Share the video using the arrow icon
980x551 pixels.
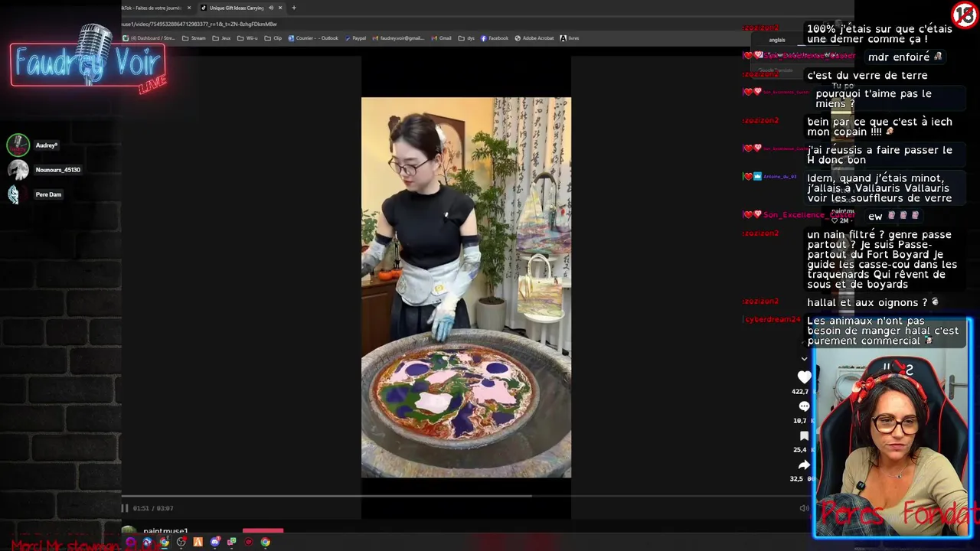click(804, 465)
